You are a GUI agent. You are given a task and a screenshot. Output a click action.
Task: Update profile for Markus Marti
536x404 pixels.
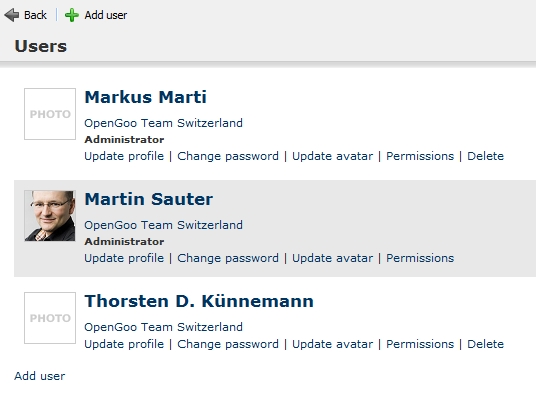point(124,156)
